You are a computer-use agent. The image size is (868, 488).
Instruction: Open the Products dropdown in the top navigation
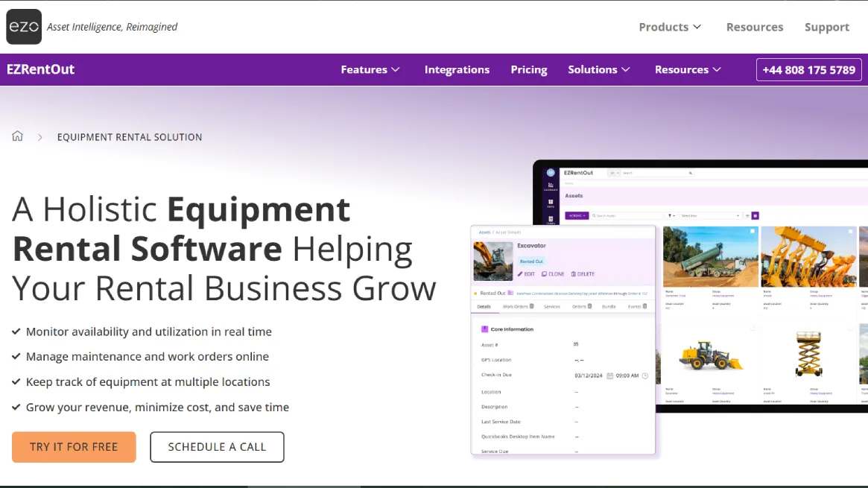(668, 27)
